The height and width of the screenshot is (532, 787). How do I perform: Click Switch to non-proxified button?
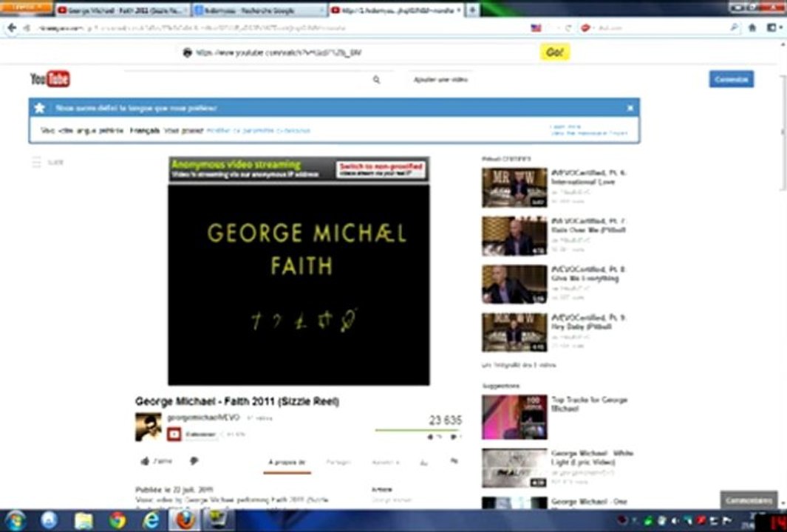381,170
